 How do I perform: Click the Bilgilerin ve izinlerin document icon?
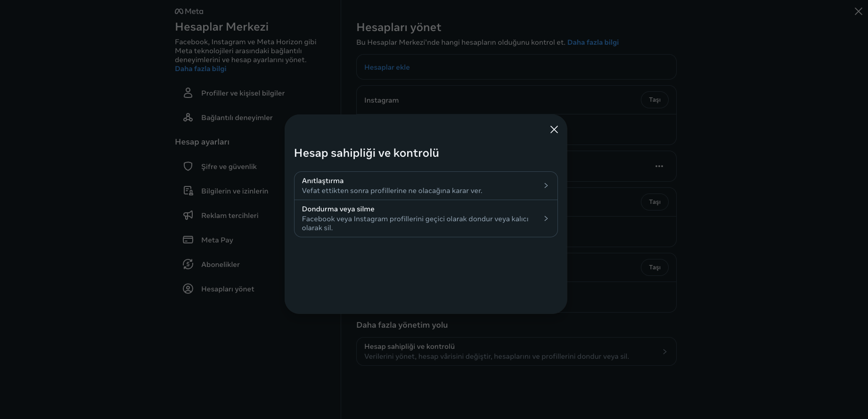click(x=188, y=191)
